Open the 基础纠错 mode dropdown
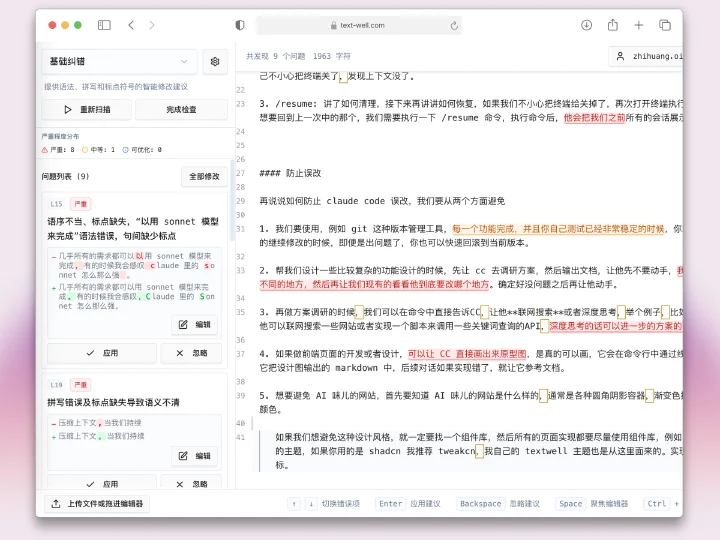 point(119,62)
